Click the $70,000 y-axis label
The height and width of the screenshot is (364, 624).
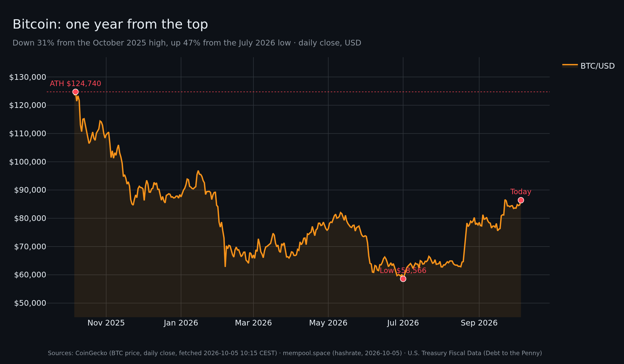[30, 247]
